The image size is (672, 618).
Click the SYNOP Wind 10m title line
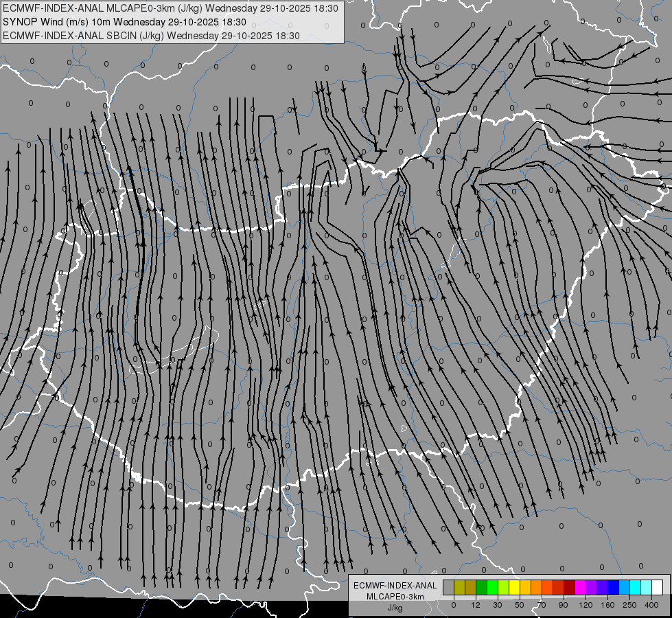[125, 22]
